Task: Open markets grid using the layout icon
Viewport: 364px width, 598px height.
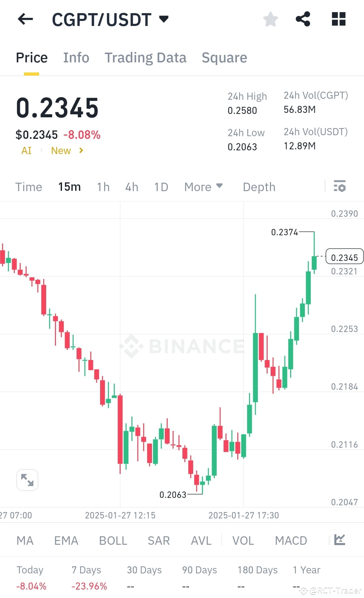Action: tap(338, 19)
